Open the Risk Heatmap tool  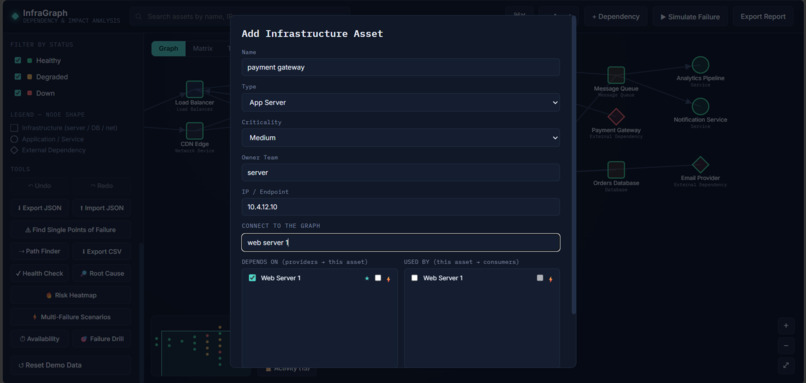pos(70,295)
